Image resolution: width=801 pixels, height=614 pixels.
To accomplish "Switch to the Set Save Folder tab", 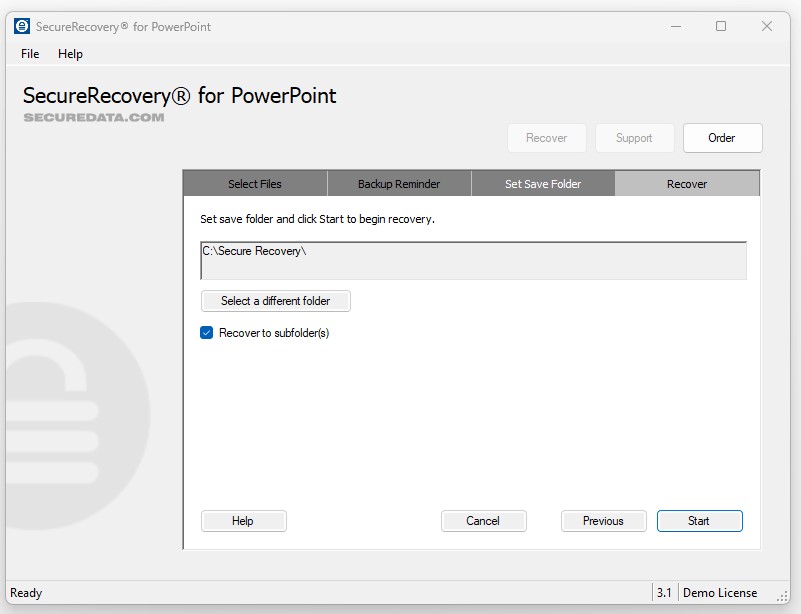I will tap(543, 184).
